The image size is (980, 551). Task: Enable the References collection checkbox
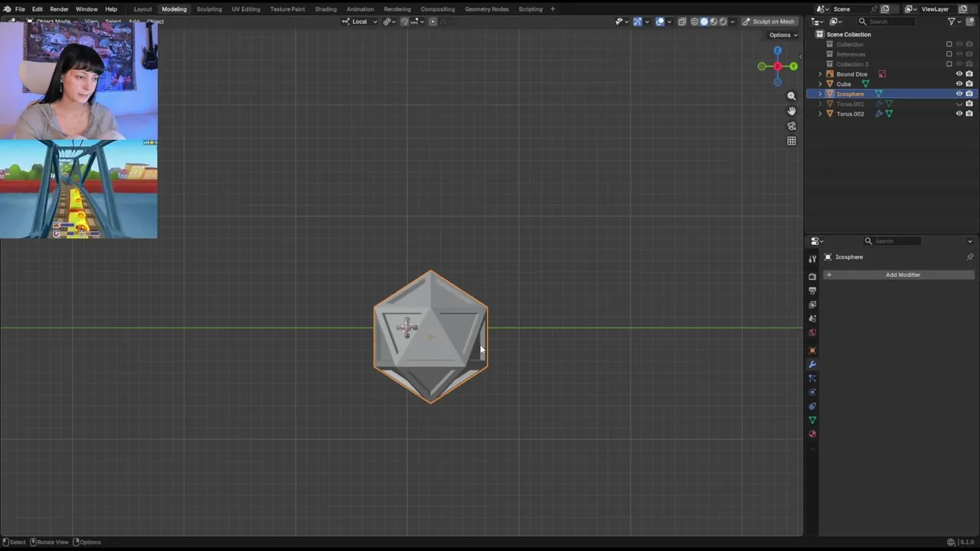(949, 54)
